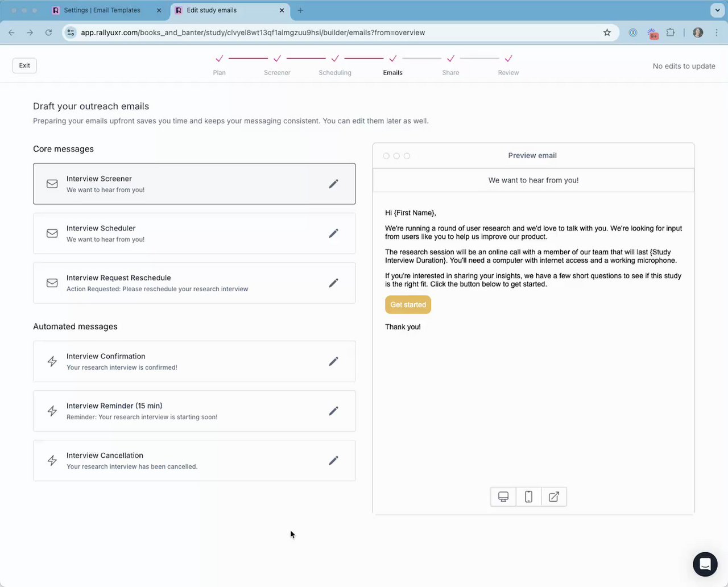728x587 pixels.
Task: Go to the Screener step
Action: pos(277,65)
